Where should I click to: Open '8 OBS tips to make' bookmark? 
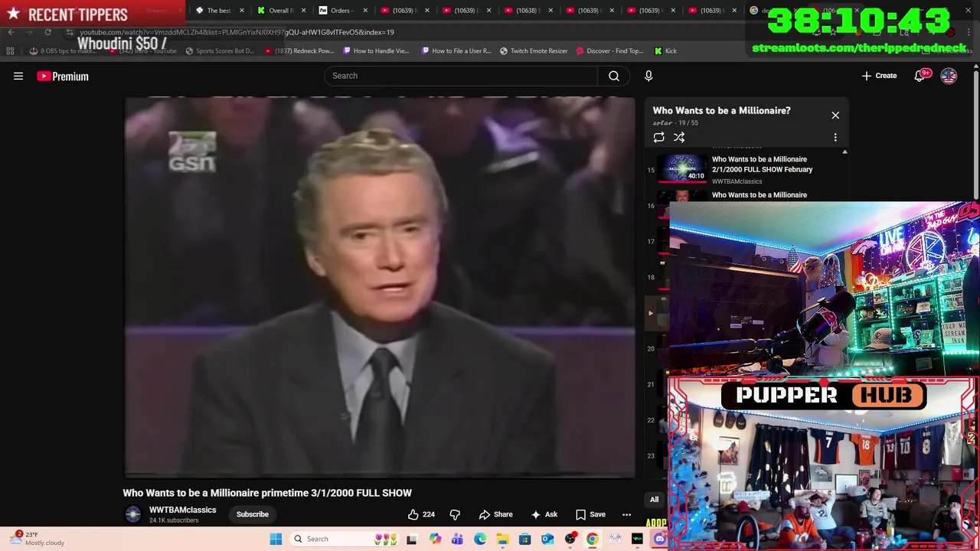click(x=64, y=51)
